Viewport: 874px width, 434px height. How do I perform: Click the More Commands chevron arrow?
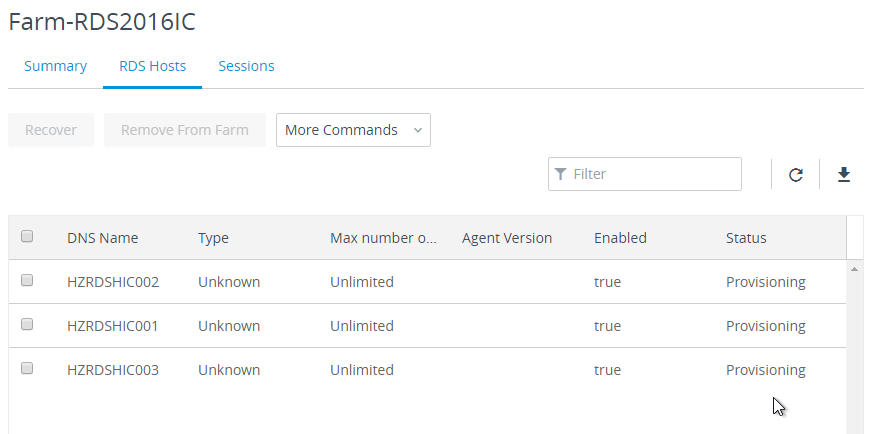pyautogui.click(x=417, y=130)
